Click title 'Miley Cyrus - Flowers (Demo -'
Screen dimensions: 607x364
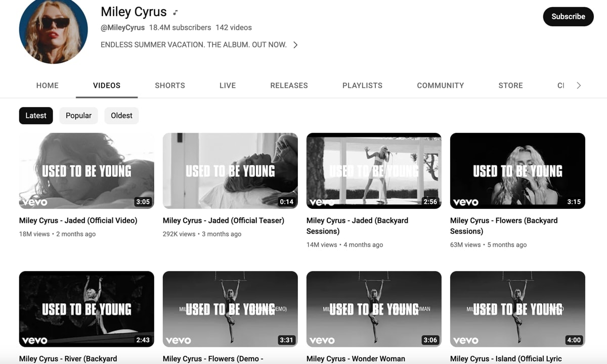coord(213,358)
